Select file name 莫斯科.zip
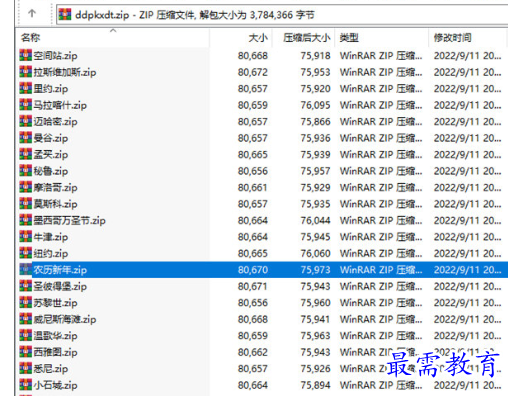The width and height of the screenshot is (508, 396). coord(55,204)
